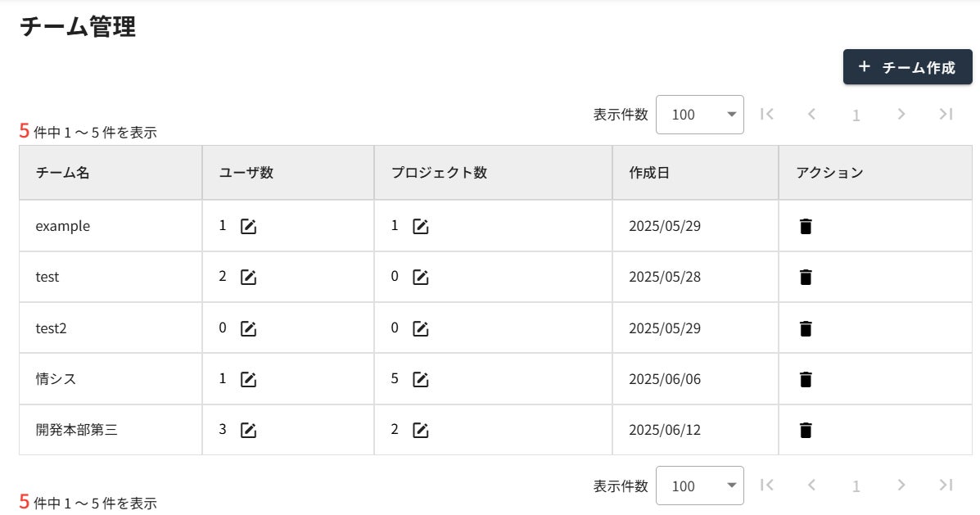Edit projects for the example team
The width and height of the screenshot is (980, 515).
421,227
